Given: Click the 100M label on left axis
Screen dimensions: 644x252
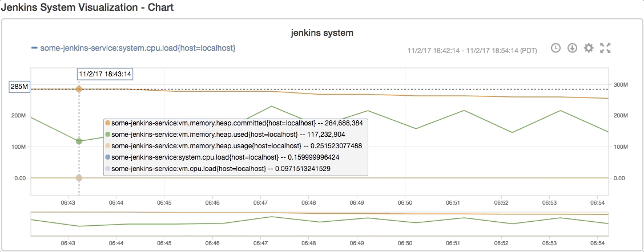Looking at the screenshot, I should point(18,147).
